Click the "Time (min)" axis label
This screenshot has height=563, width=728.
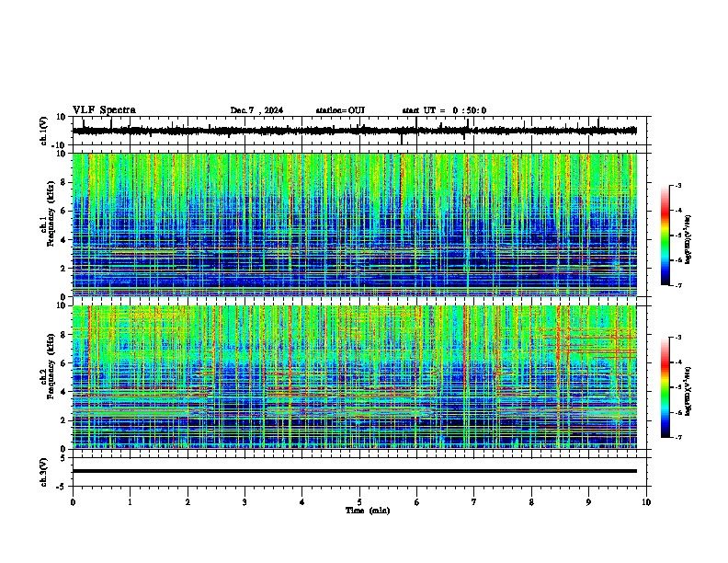pos(368,511)
